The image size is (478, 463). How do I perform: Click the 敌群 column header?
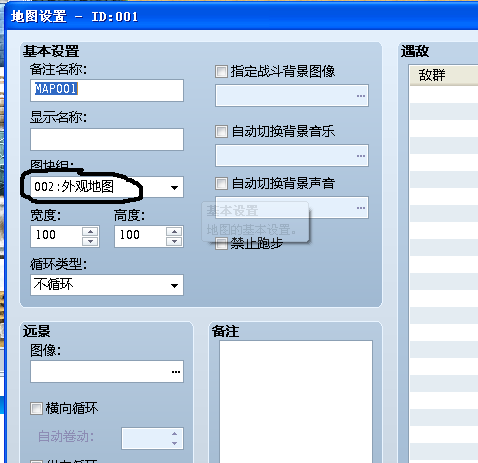point(444,75)
